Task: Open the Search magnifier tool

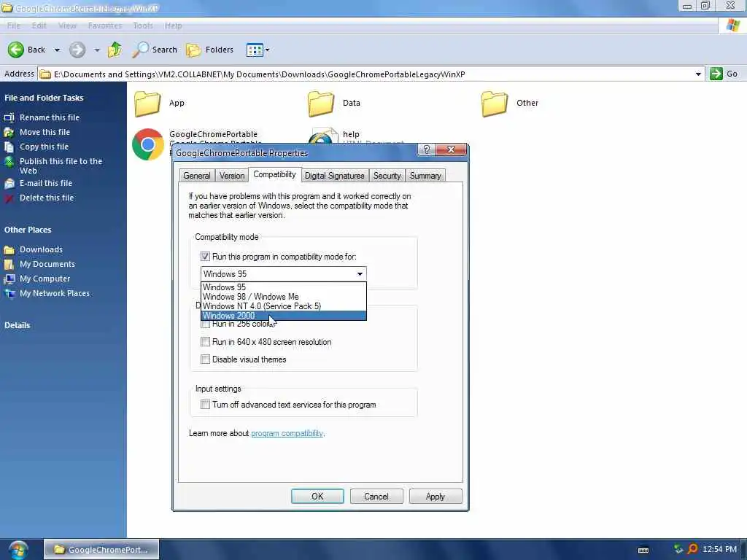Action: click(x=140, y=50)
